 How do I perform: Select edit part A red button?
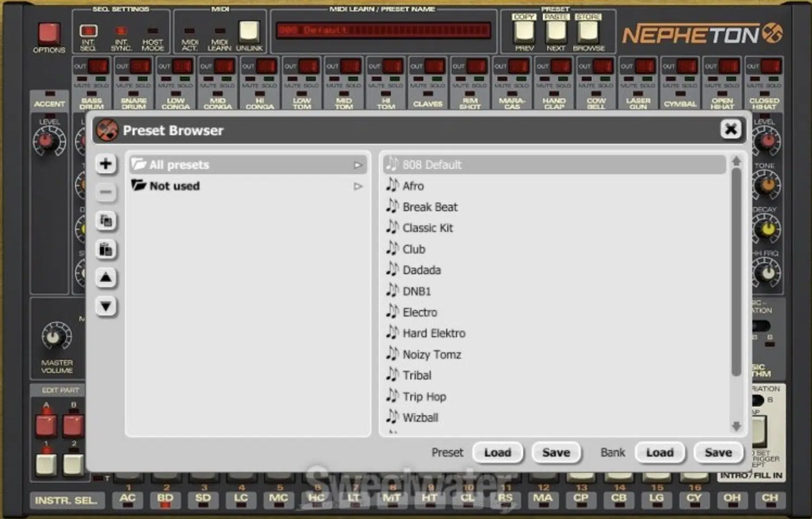(x=46, y=424)
